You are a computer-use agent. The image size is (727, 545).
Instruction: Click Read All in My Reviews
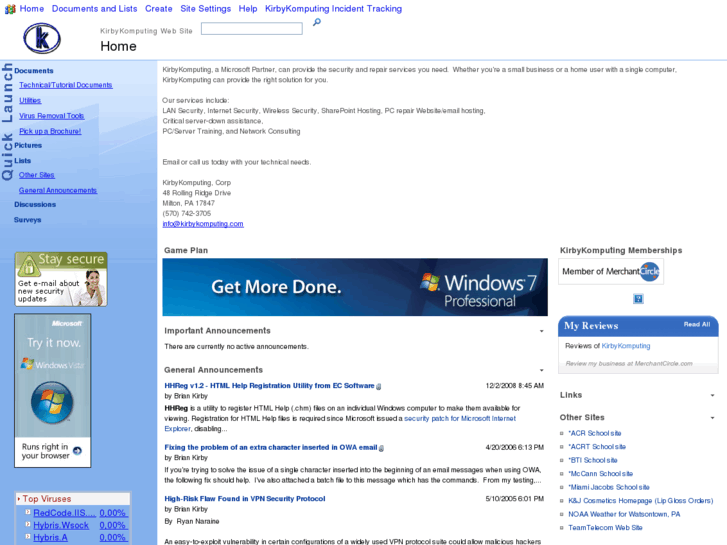click(x=697, y=324)
